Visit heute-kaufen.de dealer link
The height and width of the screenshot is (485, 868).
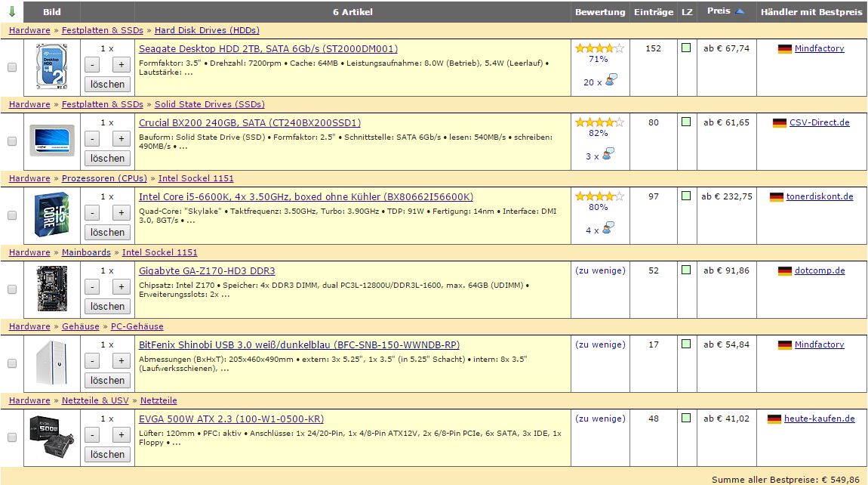coord(819,419)
